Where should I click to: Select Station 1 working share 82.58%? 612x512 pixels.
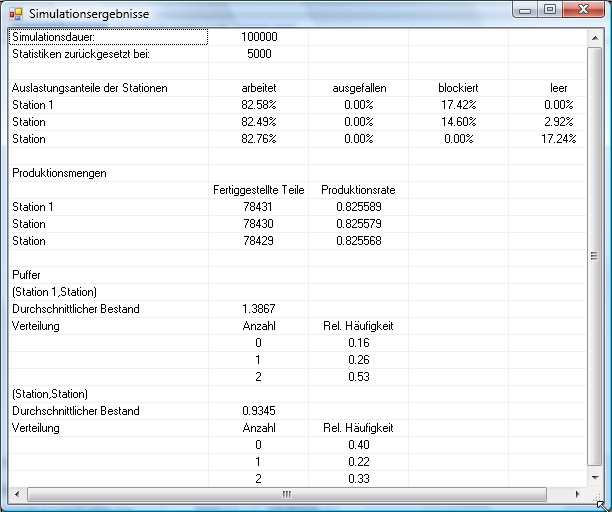click(259, 105)
